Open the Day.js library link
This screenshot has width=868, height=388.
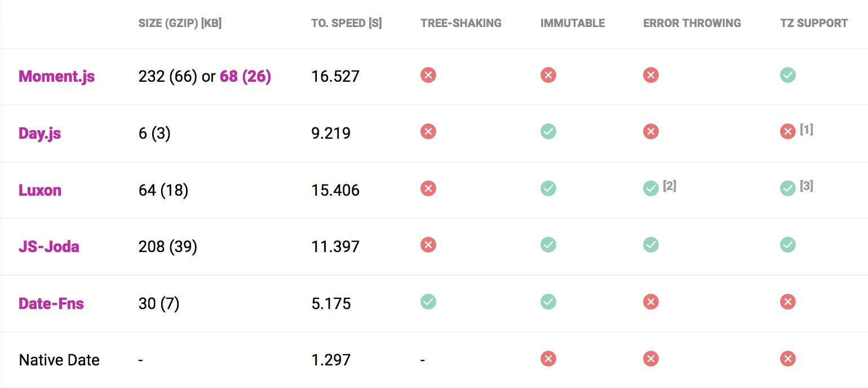point(40,133)
